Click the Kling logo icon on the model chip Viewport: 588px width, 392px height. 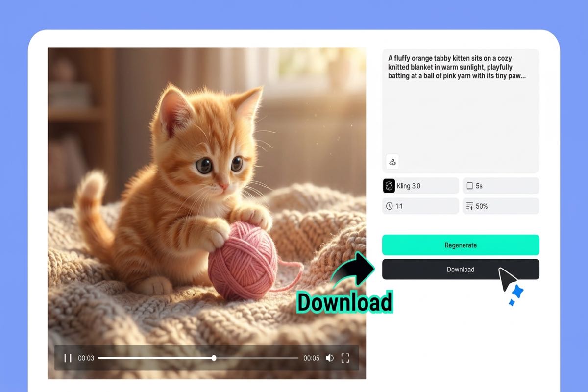tap(390, 185)
